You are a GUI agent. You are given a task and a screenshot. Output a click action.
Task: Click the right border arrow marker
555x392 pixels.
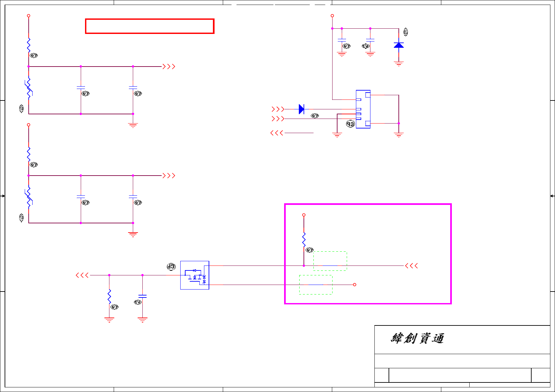(x=552, y=196)
